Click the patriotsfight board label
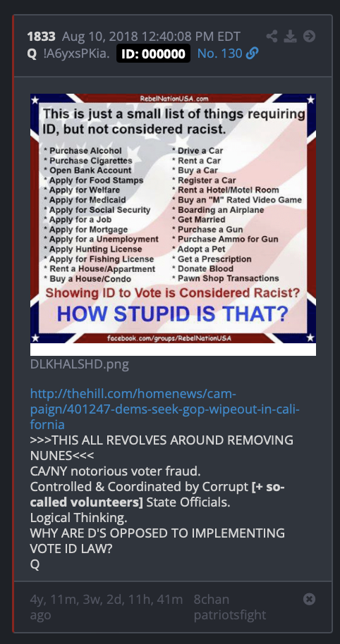 [230, 615]
